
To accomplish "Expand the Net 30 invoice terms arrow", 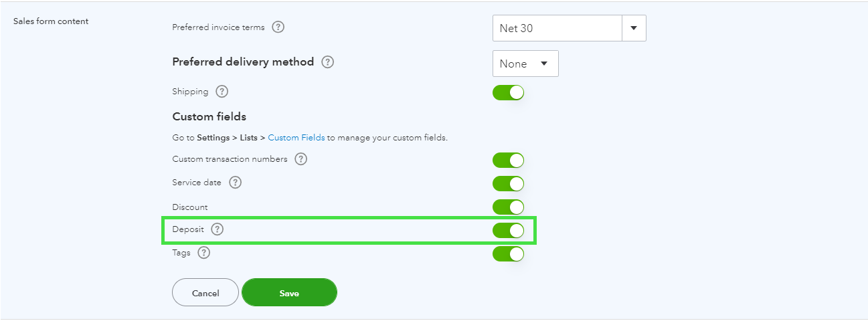I will [x=634, y=29].
